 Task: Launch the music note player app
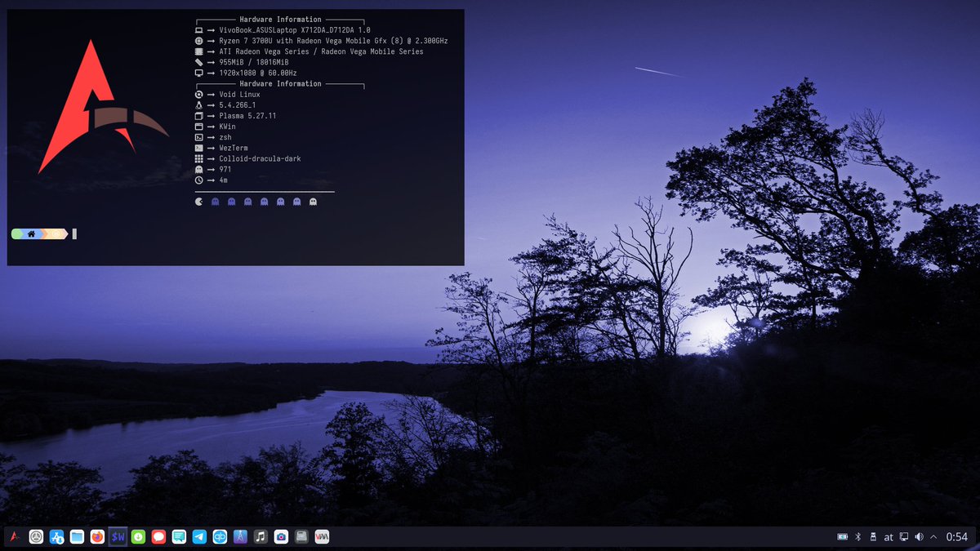click(261, 536)
